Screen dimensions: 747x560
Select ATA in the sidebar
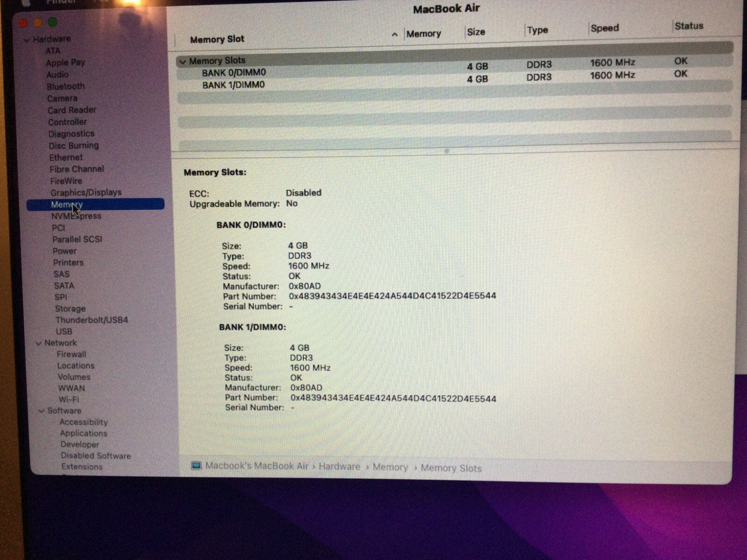[53, 51]
